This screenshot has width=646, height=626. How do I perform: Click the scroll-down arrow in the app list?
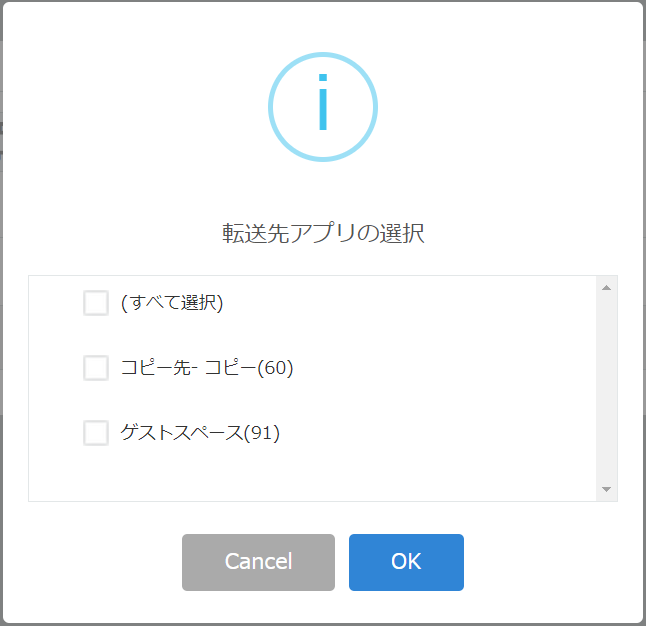tap(606, 489)
